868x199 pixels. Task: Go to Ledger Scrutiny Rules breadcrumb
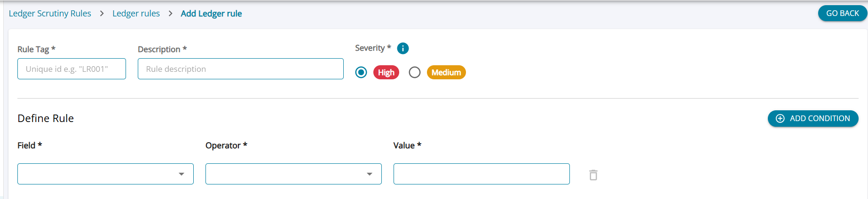pyautogui.click(x=50, y=14)
